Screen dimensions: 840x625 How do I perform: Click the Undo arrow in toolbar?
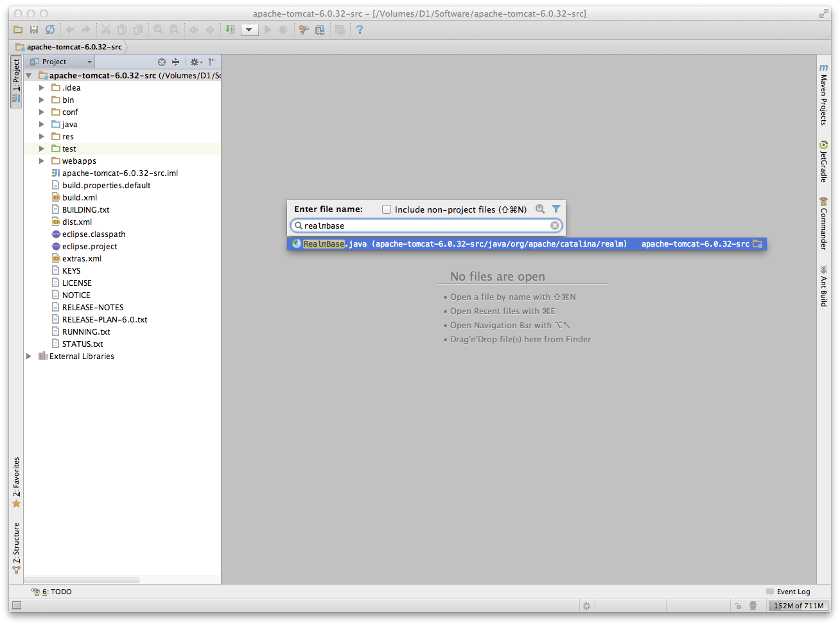pyautogui.click(x=70, y=30)
